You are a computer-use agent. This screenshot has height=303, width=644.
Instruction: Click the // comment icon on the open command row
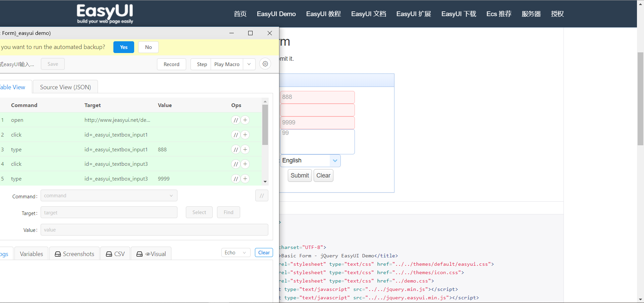(x=236, y=120)
